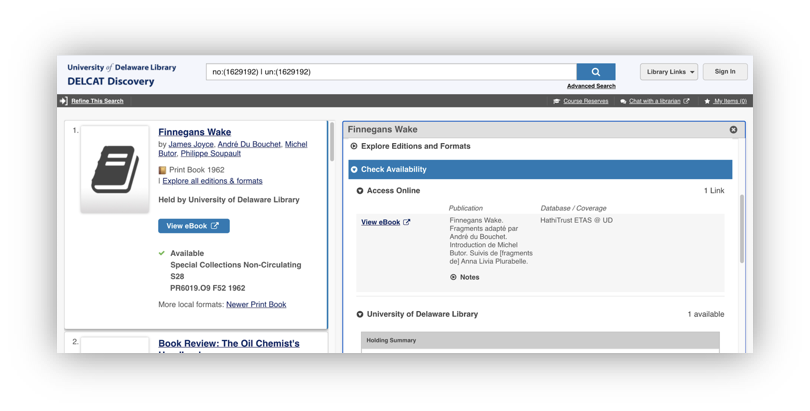Screen dimensions: 810x411
Task: Open author link Michel Butor
Action: pos(232,149)
